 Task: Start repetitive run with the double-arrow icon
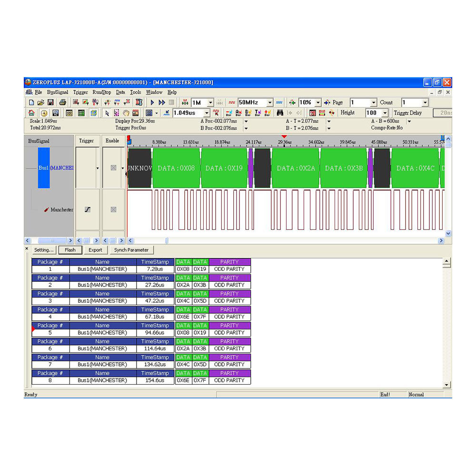162,103
